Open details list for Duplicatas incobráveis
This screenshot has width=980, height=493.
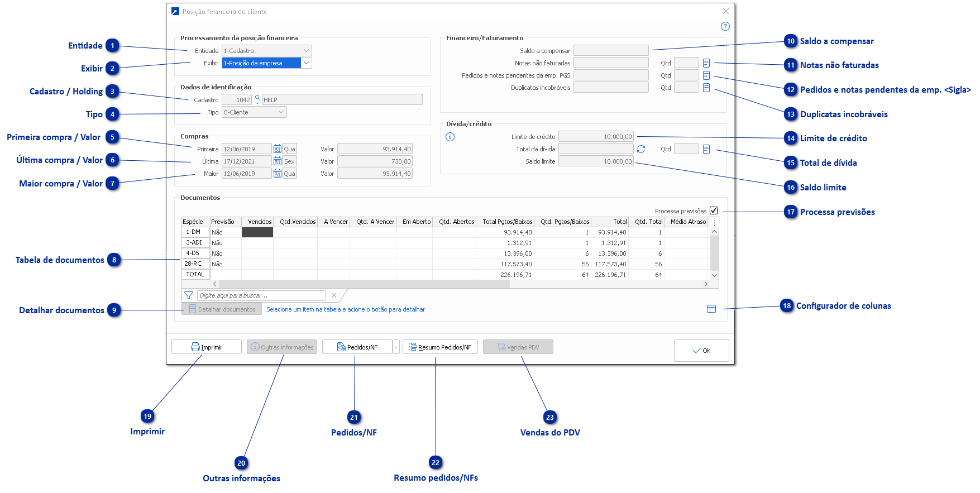[706, 88]
